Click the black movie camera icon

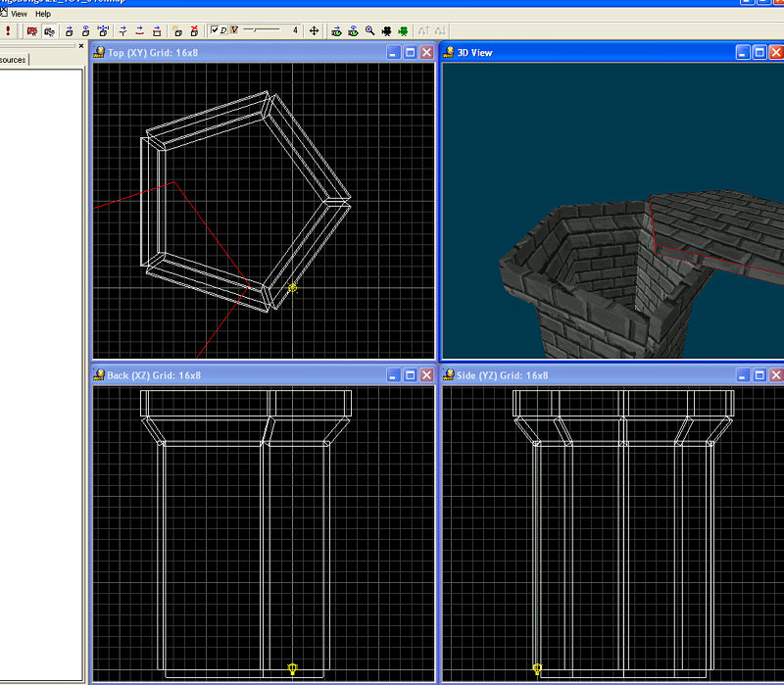386,31
